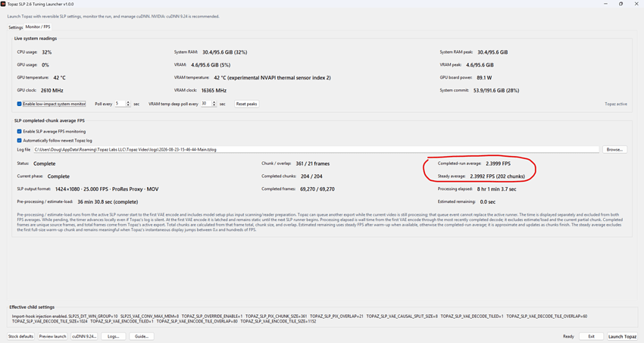644x343 pixels.
Task: Click TOPAZ_SLP_VAE_DECODE_TILE_OVERLAP=60 setting text
Action: (x=547, y=316)
